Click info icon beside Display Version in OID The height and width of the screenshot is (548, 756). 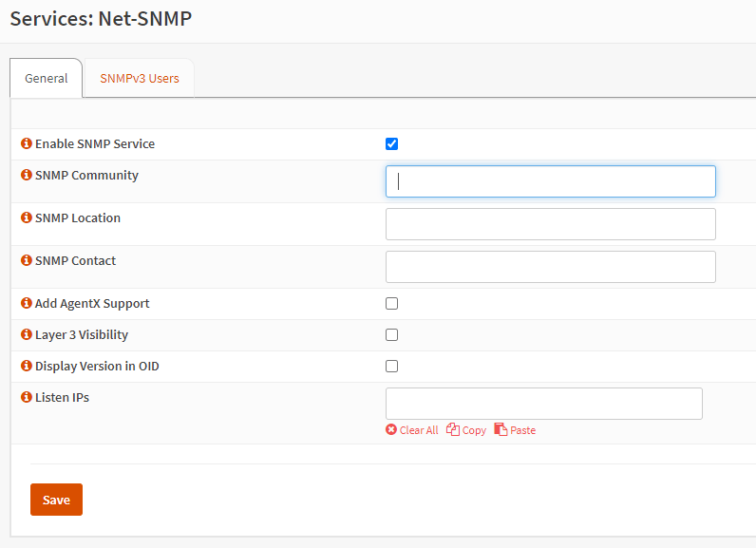click(x=26, y=366)
